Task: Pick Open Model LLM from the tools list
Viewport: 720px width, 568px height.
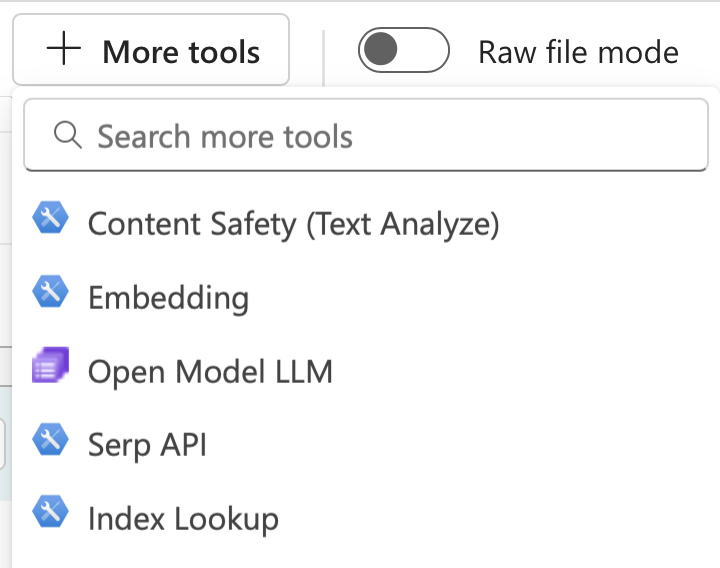Action: tap(366, 371)
